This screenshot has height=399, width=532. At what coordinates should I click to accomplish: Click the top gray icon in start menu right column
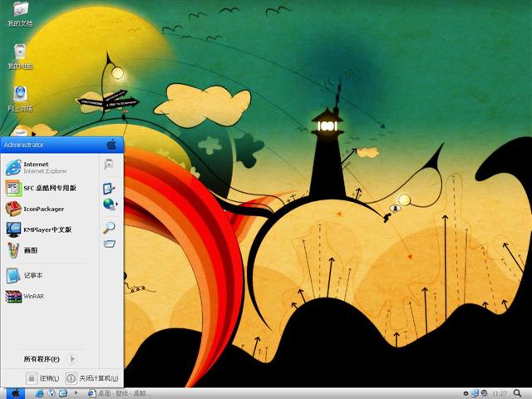coord(109,165)
